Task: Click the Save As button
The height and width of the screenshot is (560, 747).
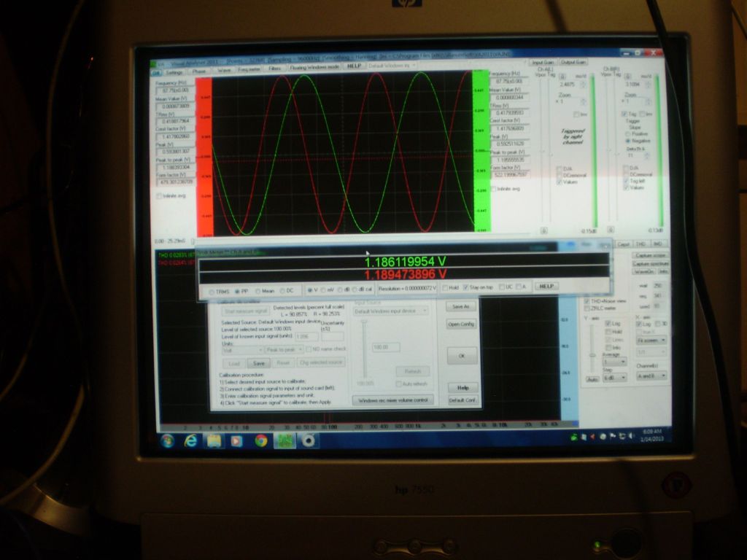Action: click(461, 306)
